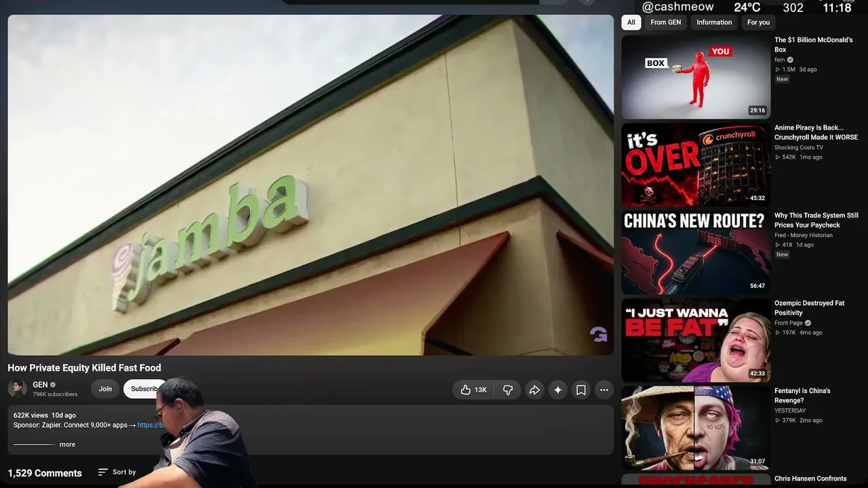Select the For you filter chip
The image size is (868, 488).
758,22
